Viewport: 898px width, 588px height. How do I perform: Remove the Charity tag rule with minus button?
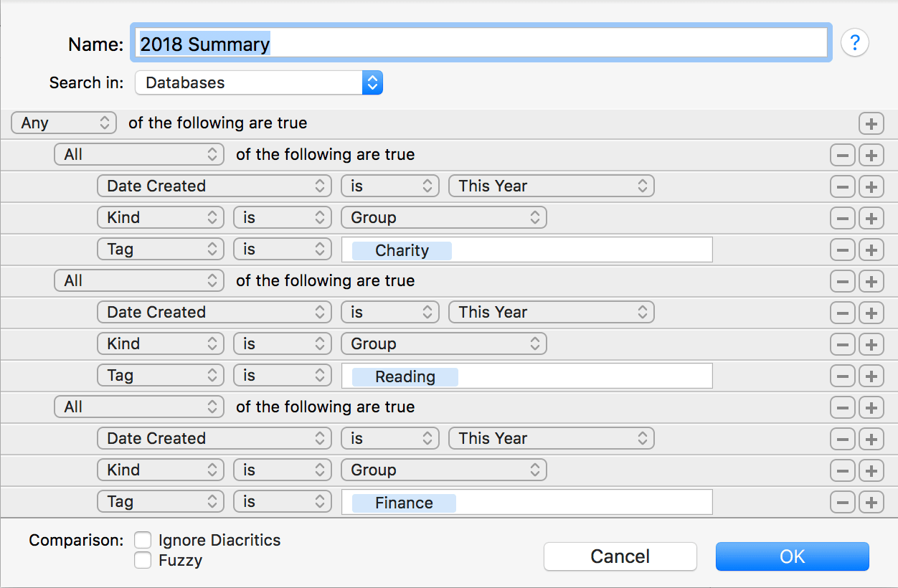[842, 250]
